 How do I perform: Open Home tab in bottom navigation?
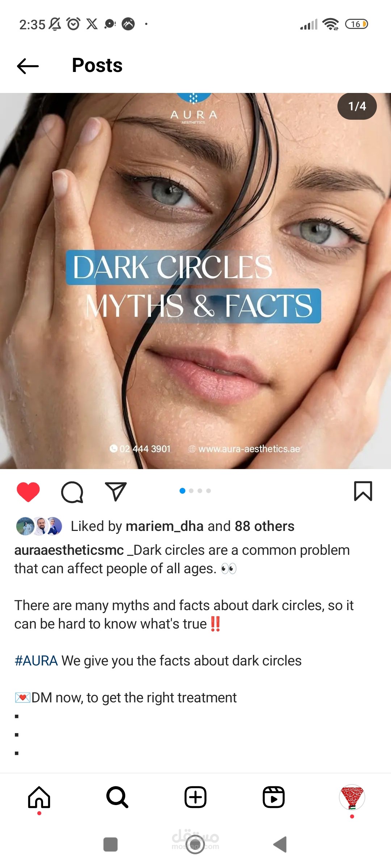point(39,797)
